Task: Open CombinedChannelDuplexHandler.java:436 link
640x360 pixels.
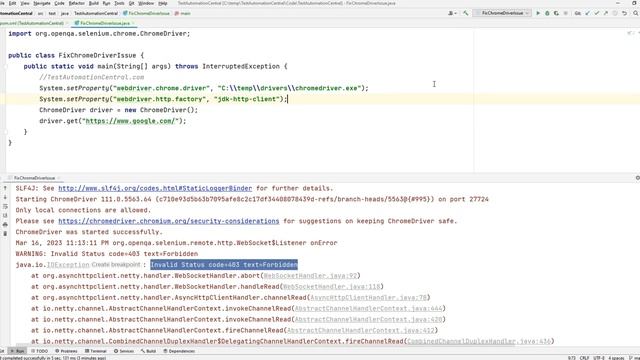Action: (x=479, y=341)
